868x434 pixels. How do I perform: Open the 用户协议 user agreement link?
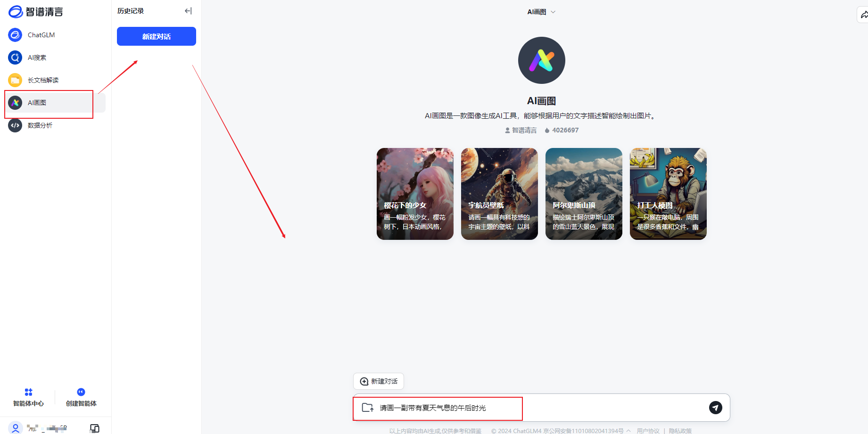pos(648,430)
